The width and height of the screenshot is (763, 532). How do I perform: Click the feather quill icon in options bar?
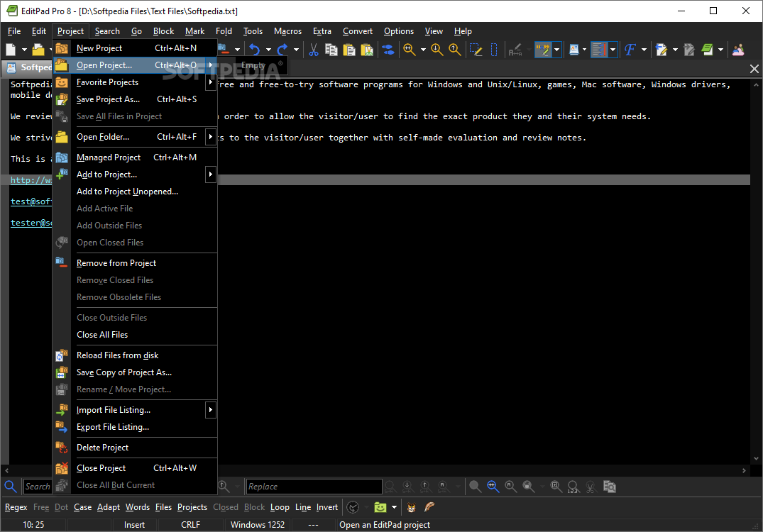coord(429,507)
